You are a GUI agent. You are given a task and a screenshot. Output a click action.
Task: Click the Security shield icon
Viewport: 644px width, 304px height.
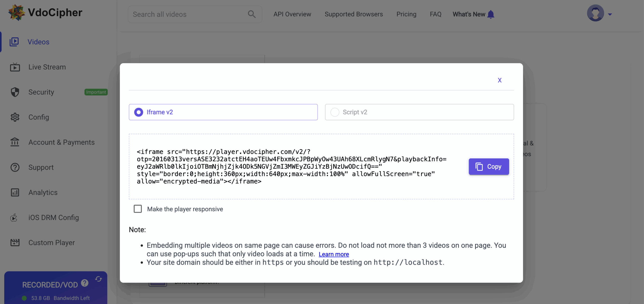pos(15,92)
